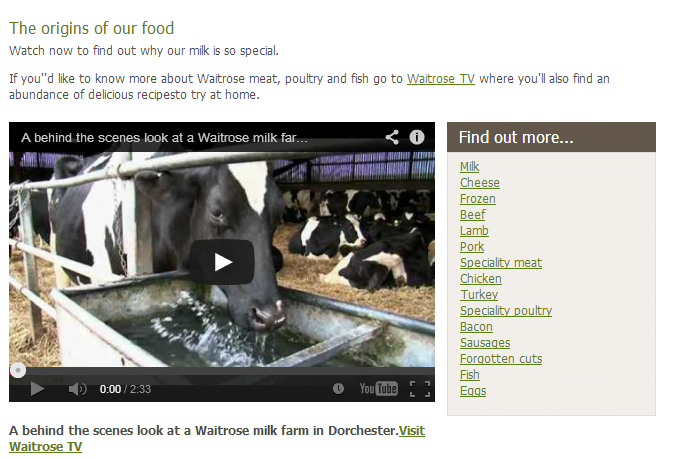
Task: Mute the video using the speaker icon
Action: [x=77, y=389]
